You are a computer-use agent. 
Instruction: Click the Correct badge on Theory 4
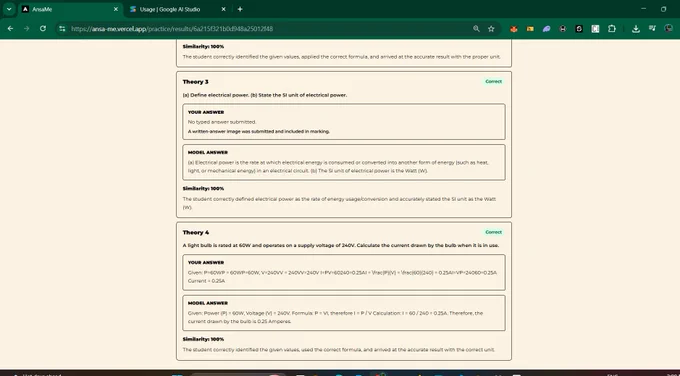coord(494,232)
